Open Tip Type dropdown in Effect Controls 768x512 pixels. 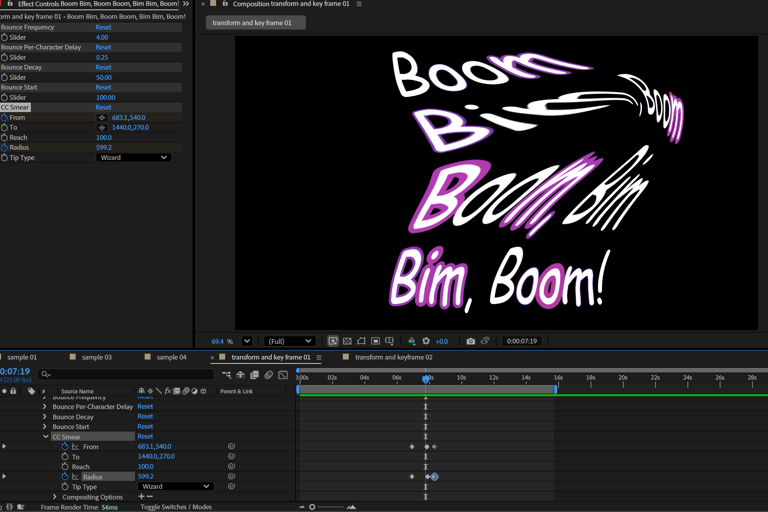pyautogui.click(x=133, y=157)
